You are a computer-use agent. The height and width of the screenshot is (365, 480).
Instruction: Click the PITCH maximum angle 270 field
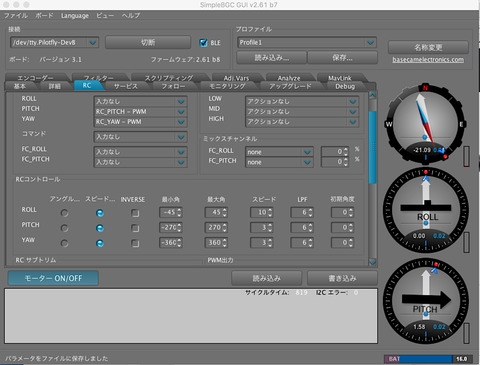pyautogui.click(x=216, y=228)
